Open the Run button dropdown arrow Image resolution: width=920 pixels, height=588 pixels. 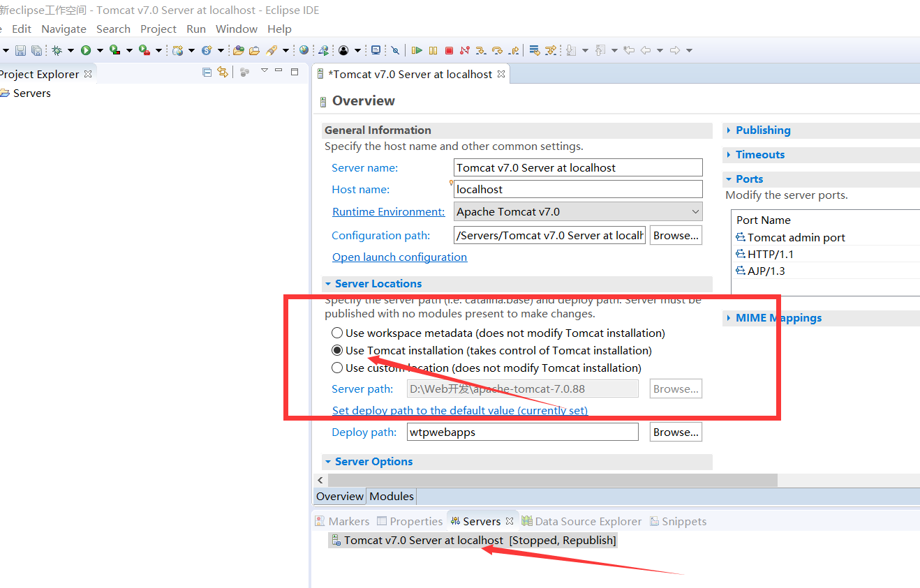pos(100,50)
